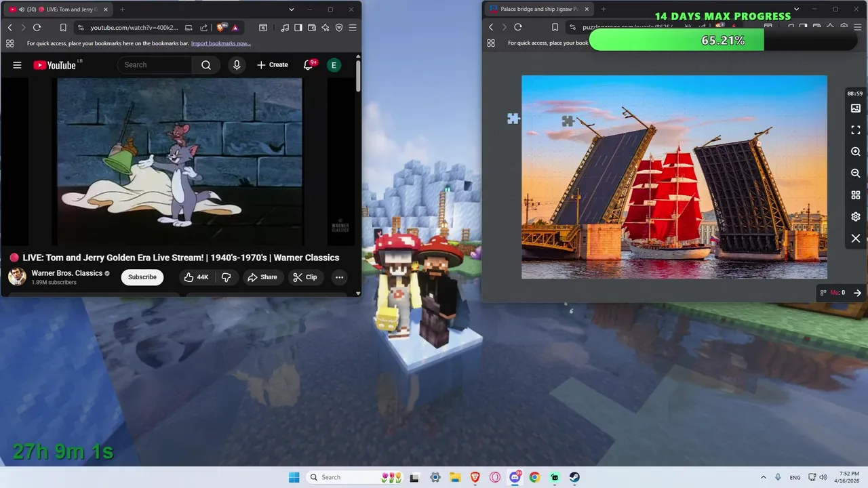868x488 pixels.
Task: Open a new tab in the YouTube window
Action: (x=122, y=9)
